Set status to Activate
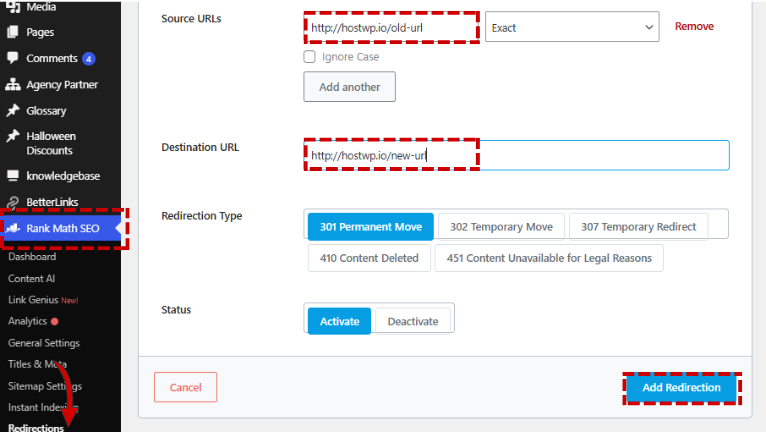766x432 pixels. [340, 321]
